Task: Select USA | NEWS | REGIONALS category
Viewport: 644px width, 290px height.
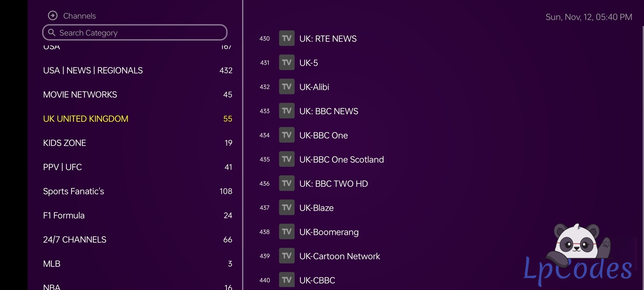Action: (93, 70)
